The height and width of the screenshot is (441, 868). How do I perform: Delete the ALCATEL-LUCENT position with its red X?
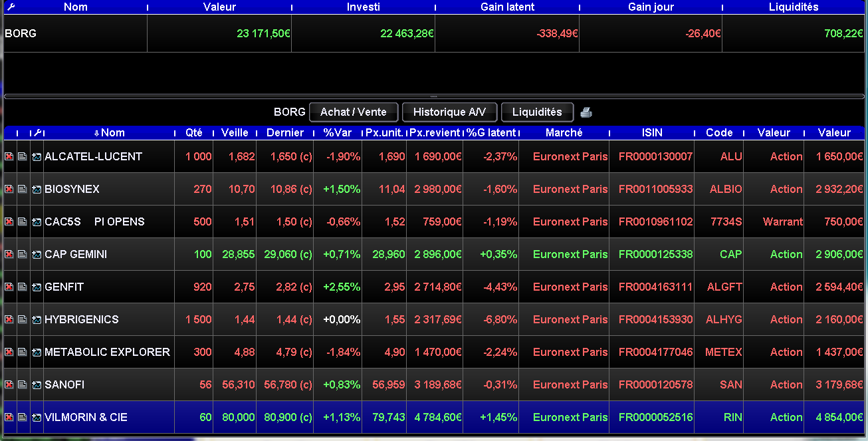9,156
